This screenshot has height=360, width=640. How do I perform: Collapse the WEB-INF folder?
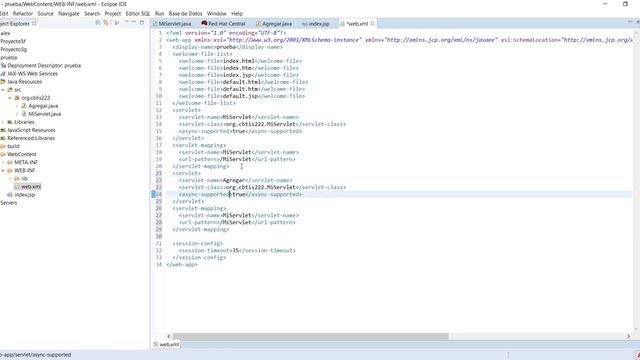tap(3, 171)
